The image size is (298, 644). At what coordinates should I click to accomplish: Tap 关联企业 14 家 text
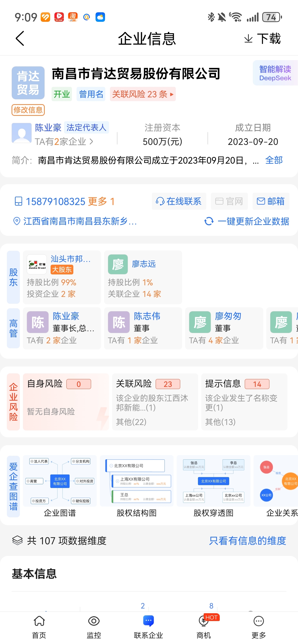pyautogui.click(x=134, y=294)
